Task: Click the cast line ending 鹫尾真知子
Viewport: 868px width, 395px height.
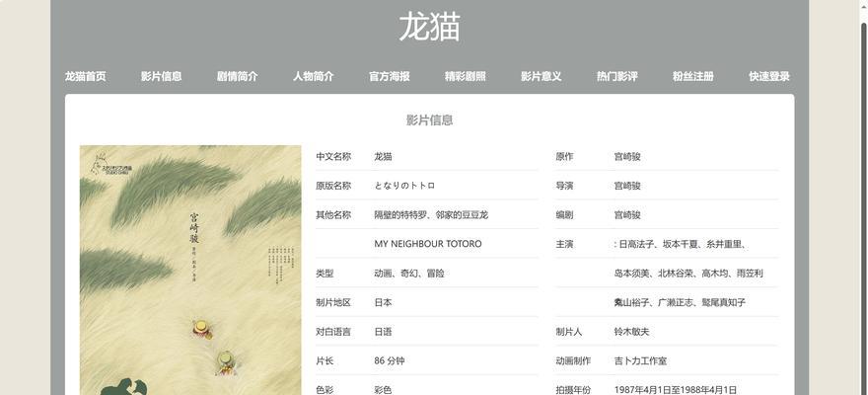Action: [x=680, y=302]
